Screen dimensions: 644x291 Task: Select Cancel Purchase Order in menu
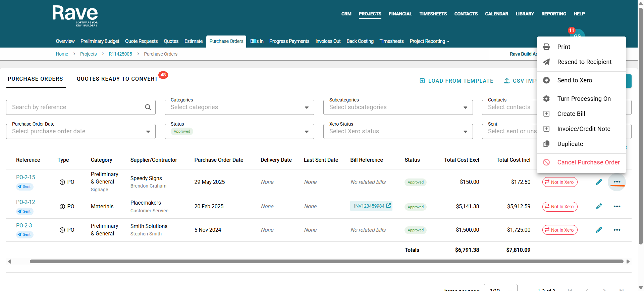(x=588, y=162)
